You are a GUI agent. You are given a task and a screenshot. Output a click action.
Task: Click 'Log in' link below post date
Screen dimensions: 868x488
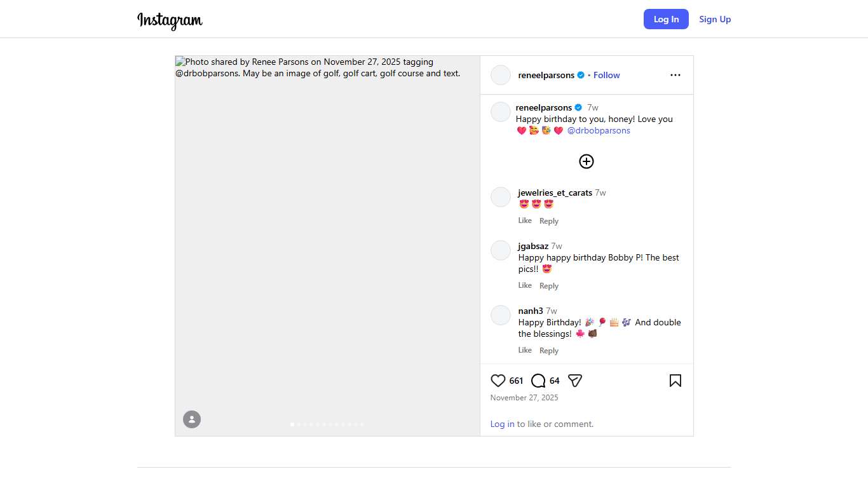click(x=502, y=424)
